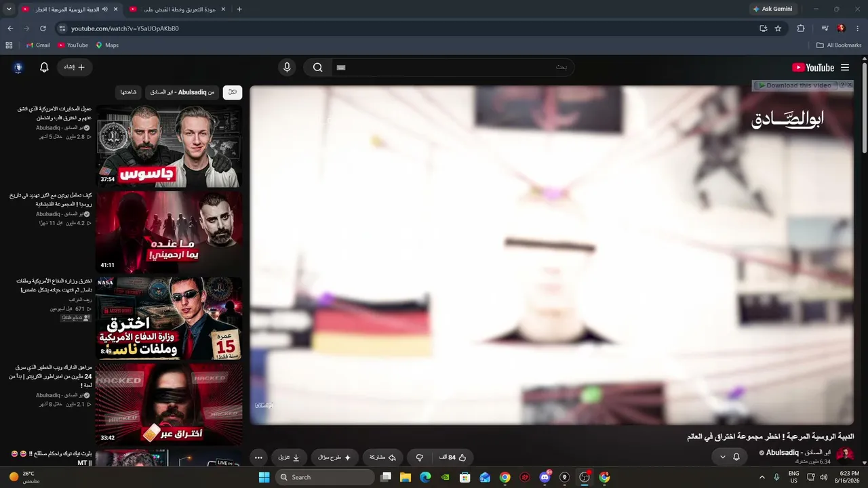Open the Windows Start menu
Viewport: 868px width, 488px height.
(x=264, y=477)
